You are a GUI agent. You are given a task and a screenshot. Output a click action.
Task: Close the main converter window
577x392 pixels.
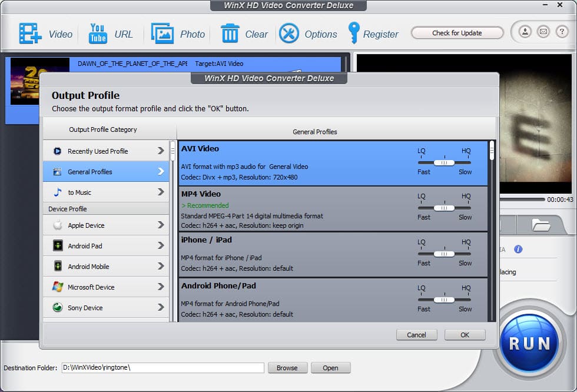[560, 5]
